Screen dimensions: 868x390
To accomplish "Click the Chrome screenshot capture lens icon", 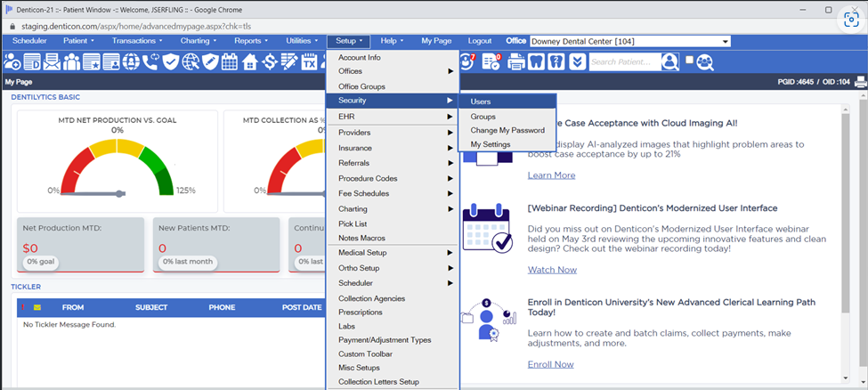I will [851, 19].
